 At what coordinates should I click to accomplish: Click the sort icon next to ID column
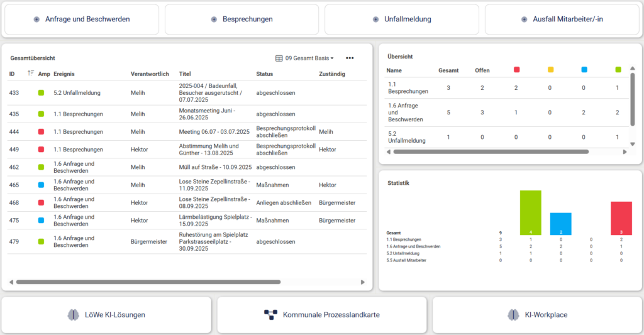pyautogui.click(x=31, y=74)
